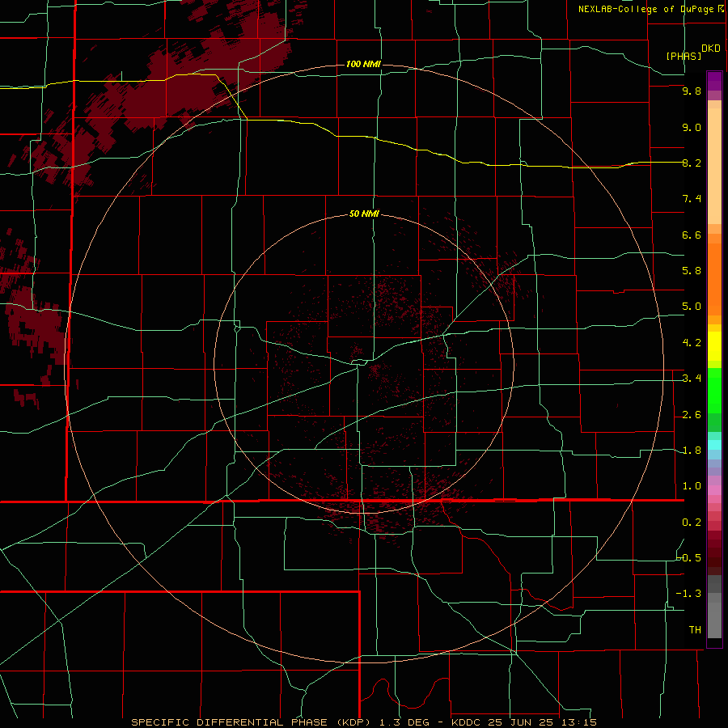Click the 4.2 value on the color scale
Image resolution: width=728 pixels, height=728 pixels.
coord(692,343)
